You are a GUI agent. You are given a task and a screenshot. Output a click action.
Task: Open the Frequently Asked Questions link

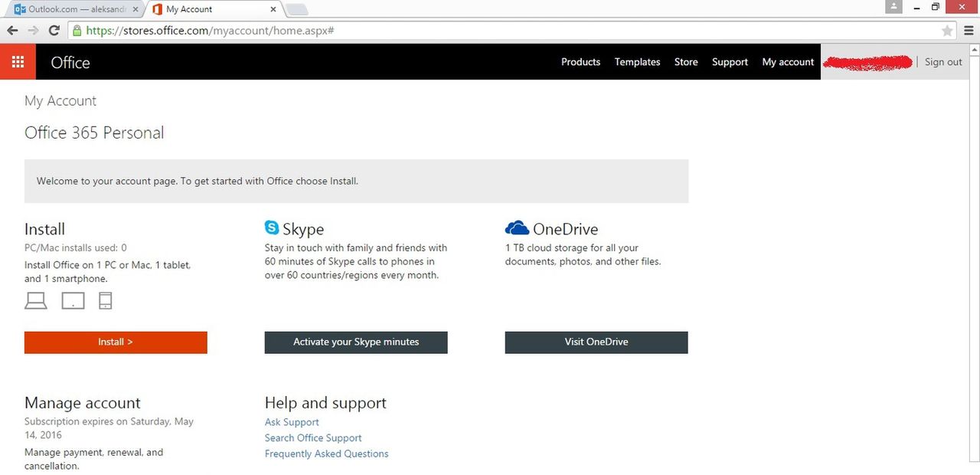[326, 454]
